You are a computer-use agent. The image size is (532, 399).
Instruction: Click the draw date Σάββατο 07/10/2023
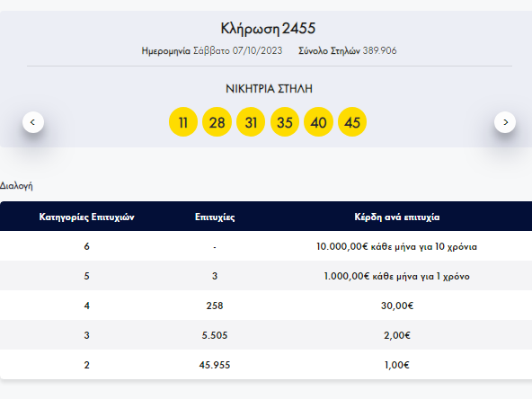click(238, 51)
